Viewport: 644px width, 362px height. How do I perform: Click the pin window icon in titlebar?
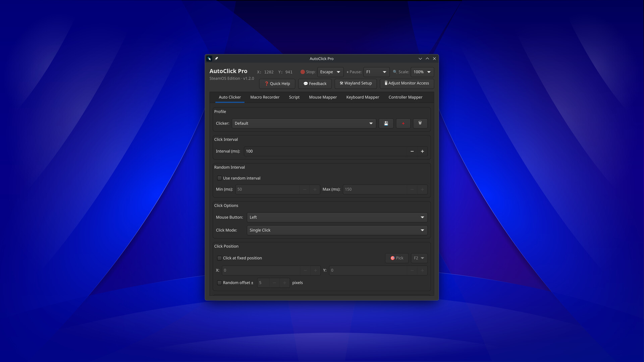[216, 59]
